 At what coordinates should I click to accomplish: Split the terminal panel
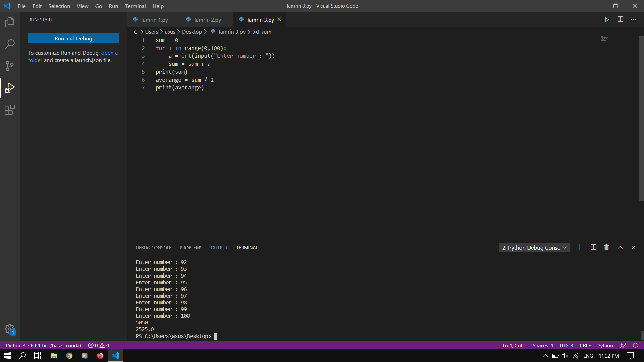593,247
